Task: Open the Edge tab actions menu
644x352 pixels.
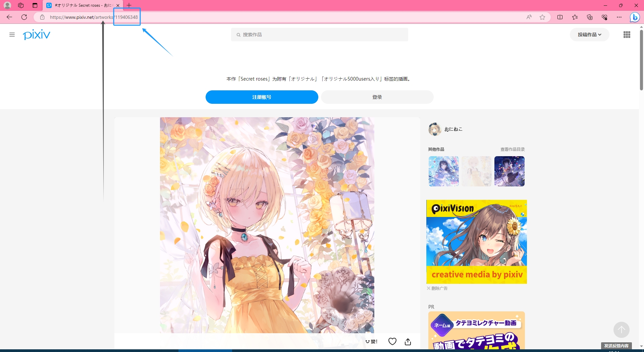Action: [x=35, y=5]
